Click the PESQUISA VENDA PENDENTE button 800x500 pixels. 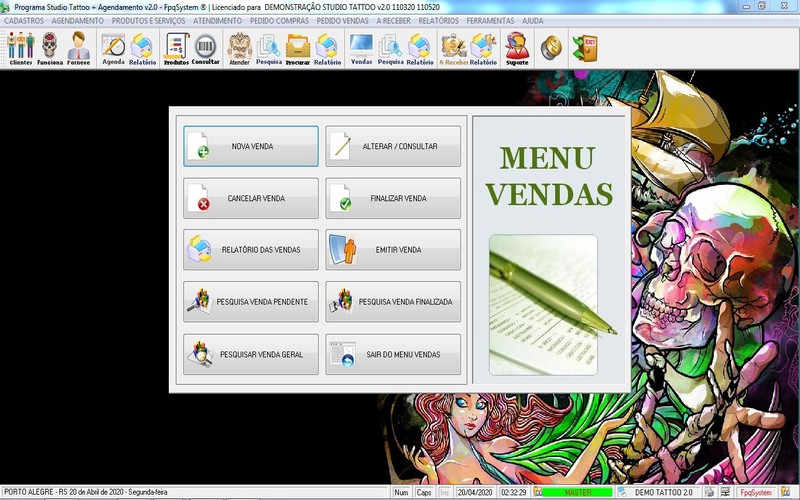251,302
